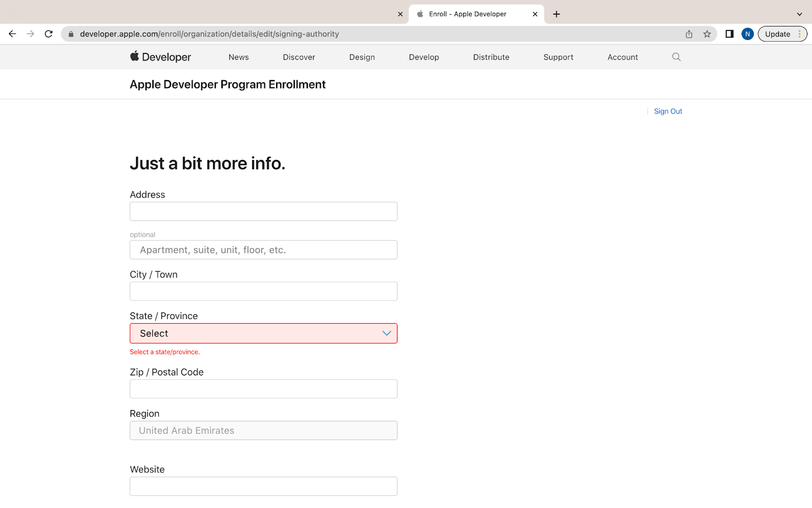
Task: Click the search magnifier icon
Action: tap(676, 57)
